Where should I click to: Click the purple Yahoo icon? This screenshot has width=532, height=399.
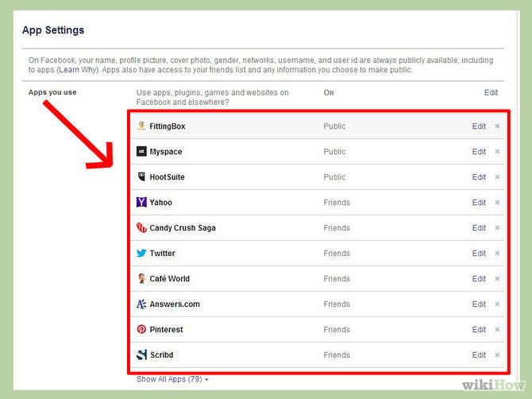141,203
